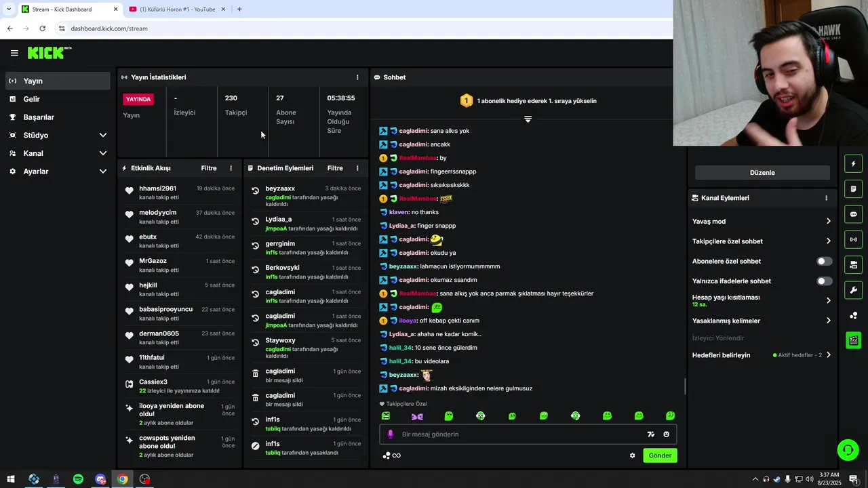Open the emoji picker in message box
This screenshot has height=488, width=868.
(667, 434)
